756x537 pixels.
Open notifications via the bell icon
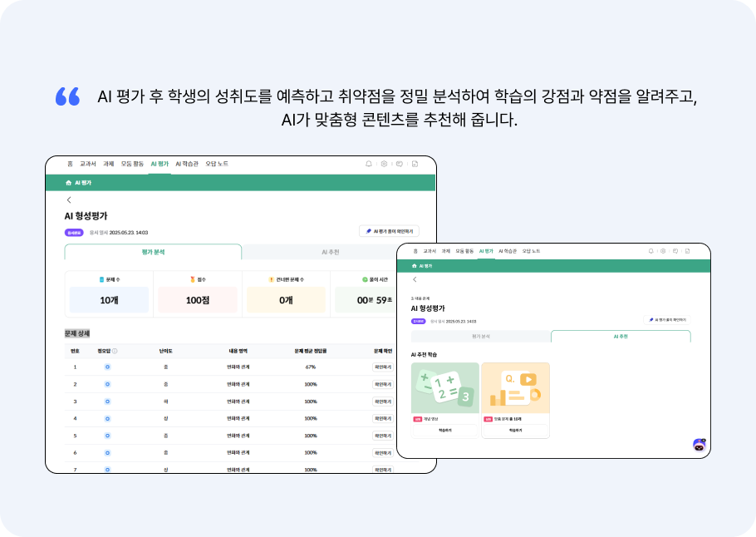(x=369, y=164)
